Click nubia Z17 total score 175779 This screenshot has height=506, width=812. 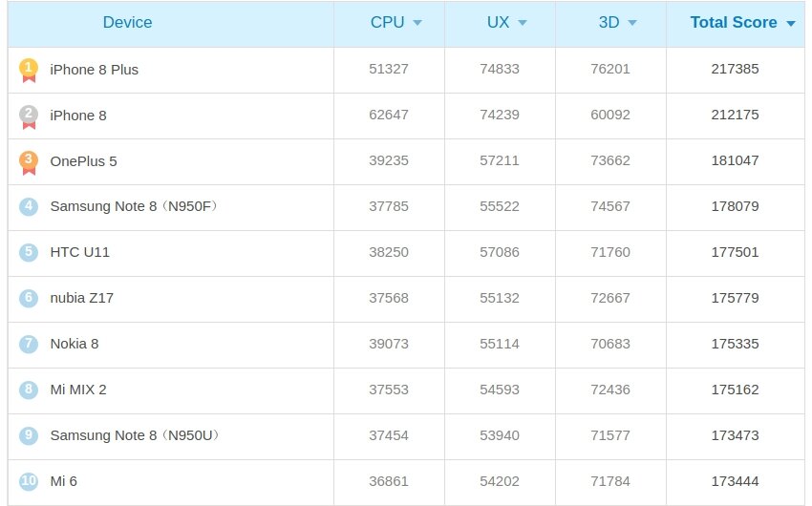point(735,298)
